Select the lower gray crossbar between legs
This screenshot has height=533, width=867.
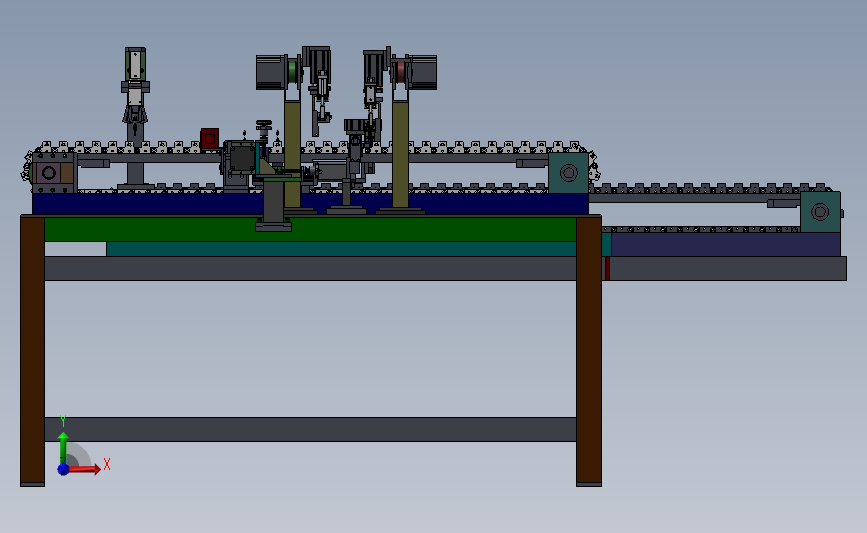pyautogui.click(x=310, y=429)
